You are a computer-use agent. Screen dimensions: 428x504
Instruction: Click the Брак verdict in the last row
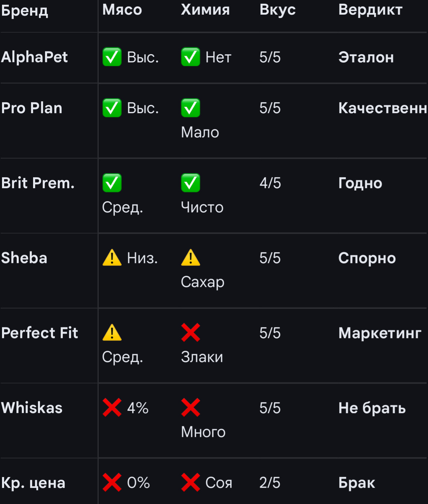point(357,483)
